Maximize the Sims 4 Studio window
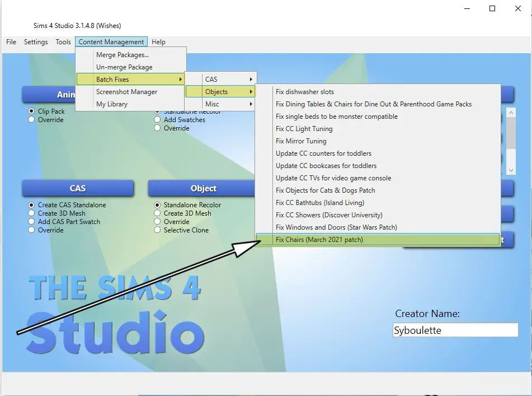The height and width of the screenshot is (396, 532). click(492, 8)
